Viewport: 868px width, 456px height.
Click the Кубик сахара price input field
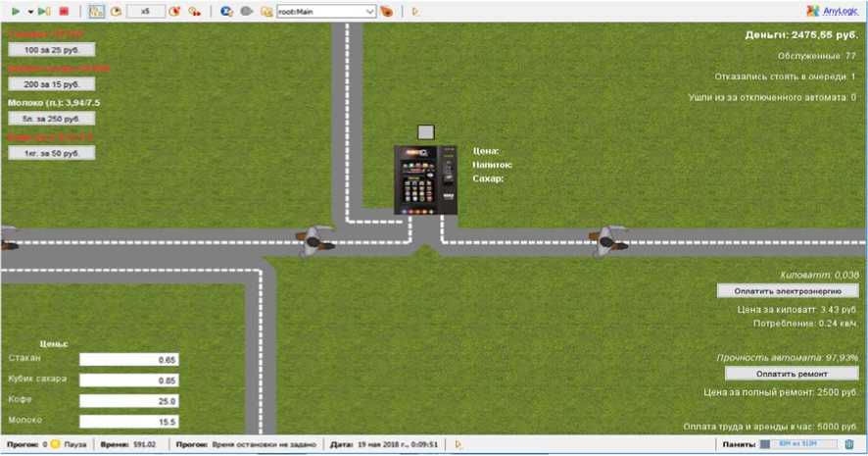point(129,380)
